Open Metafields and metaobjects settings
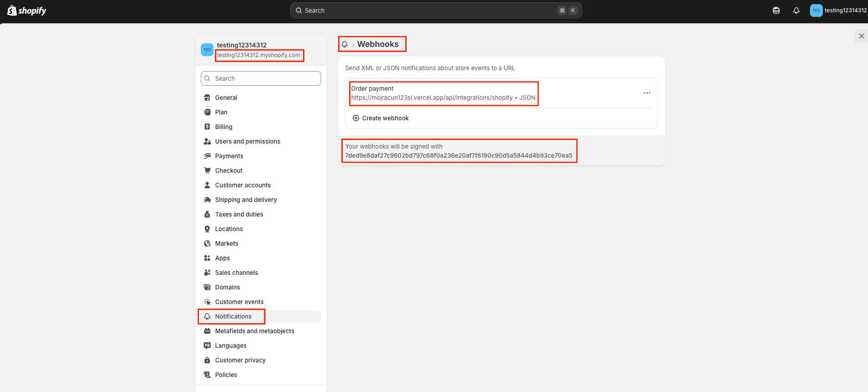This screenshot has width=868, height=392. (x=254, y=331)
